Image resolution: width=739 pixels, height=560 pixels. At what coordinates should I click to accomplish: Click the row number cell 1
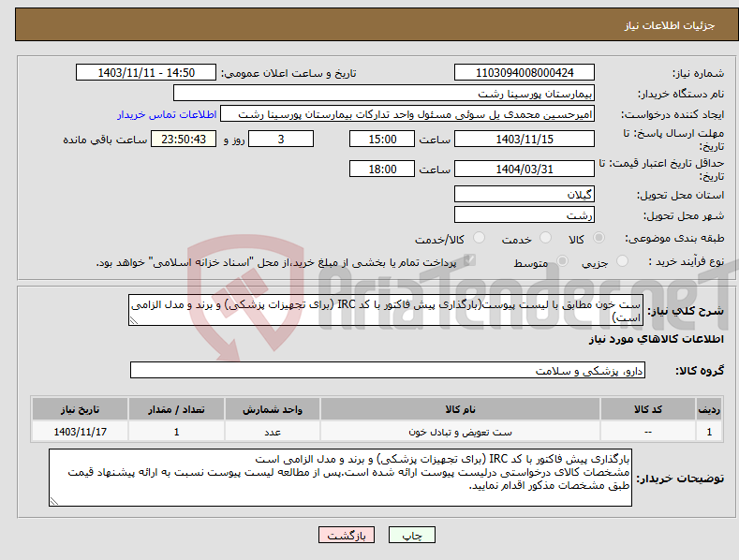point(709,432)
